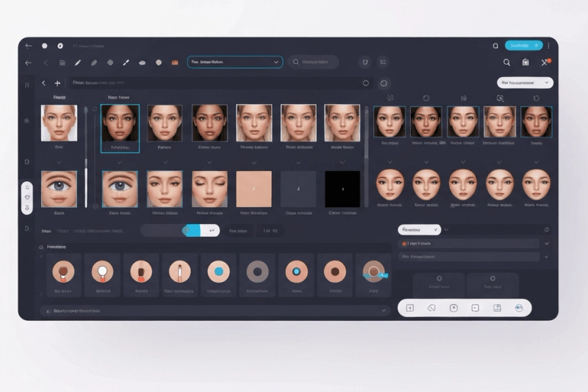Toggle the blue and white switch
The image size is (588, 392).
tap(201, 231)
